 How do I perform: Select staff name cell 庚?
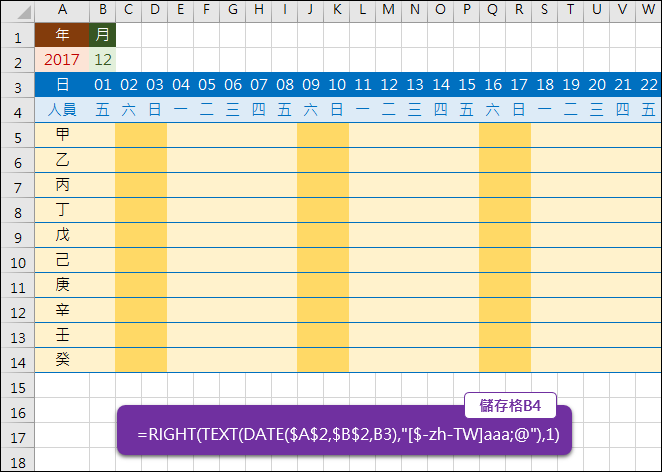pyautogui.click(x=62, y=285)
